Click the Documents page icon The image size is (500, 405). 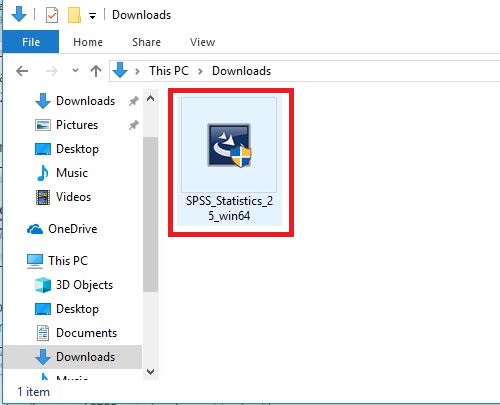pyautogui.click(x=43, y=333)
